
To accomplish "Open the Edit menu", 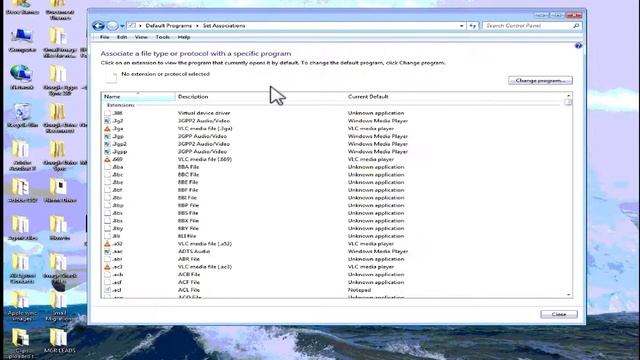I will [x=122, y=37].
